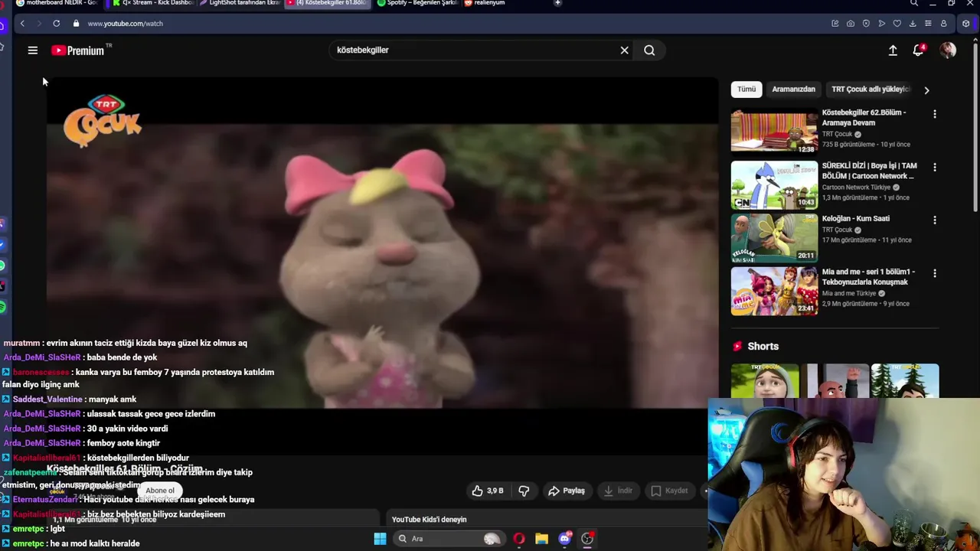This screenshot has height=551, width=980.
Task: Click the İndir download button
Action: click(x=618, y=491)
